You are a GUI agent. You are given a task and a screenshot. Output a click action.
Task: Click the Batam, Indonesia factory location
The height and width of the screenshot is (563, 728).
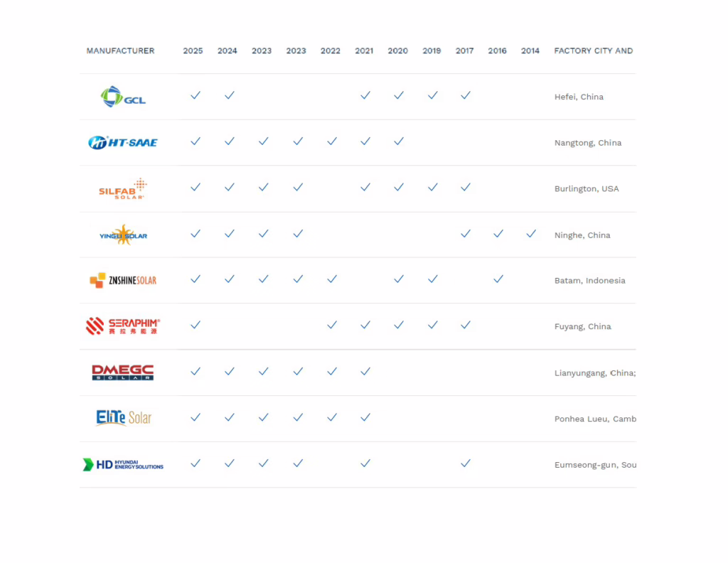[589, 281]
